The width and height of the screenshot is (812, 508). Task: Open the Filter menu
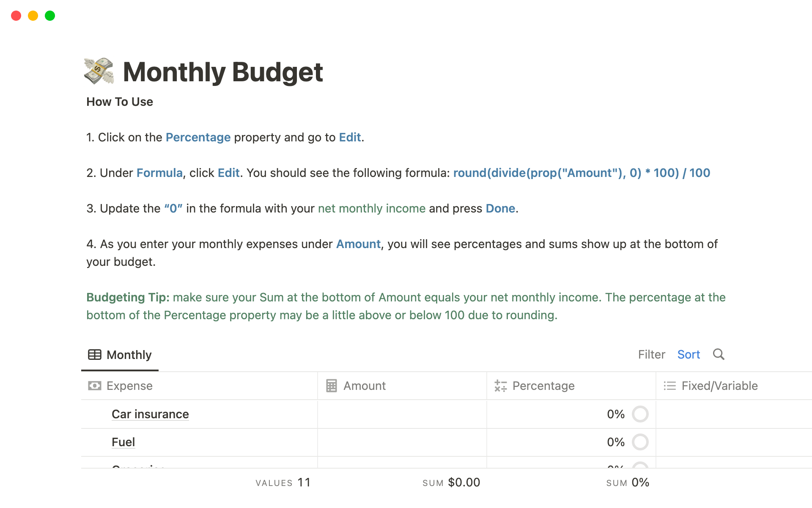click(x=651, y=354)
